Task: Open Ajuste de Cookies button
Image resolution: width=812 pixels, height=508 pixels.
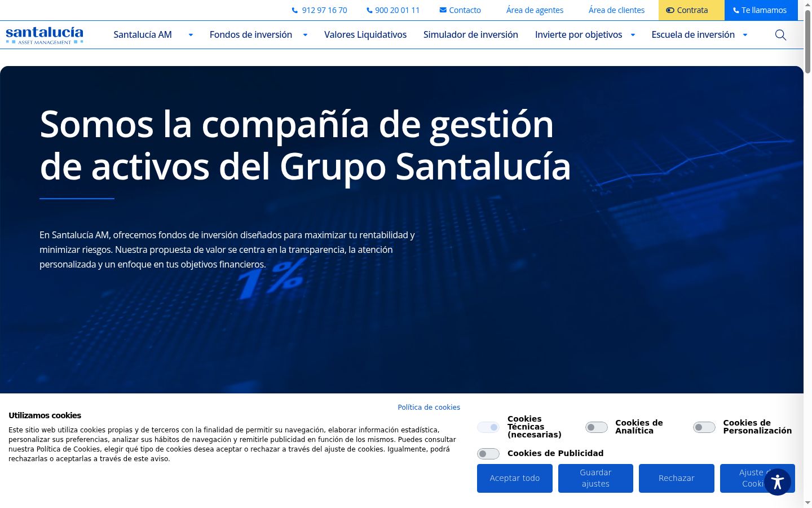Action: point(757,478)
